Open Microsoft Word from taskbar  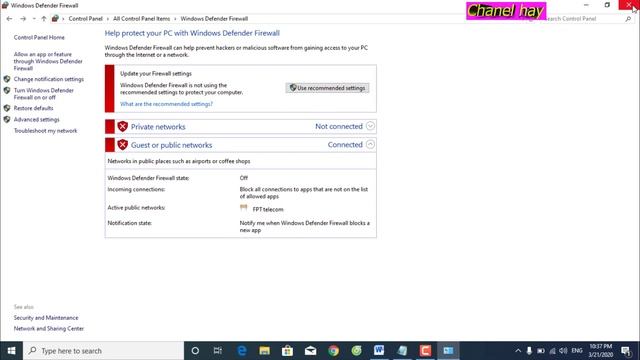click(379, 351)
